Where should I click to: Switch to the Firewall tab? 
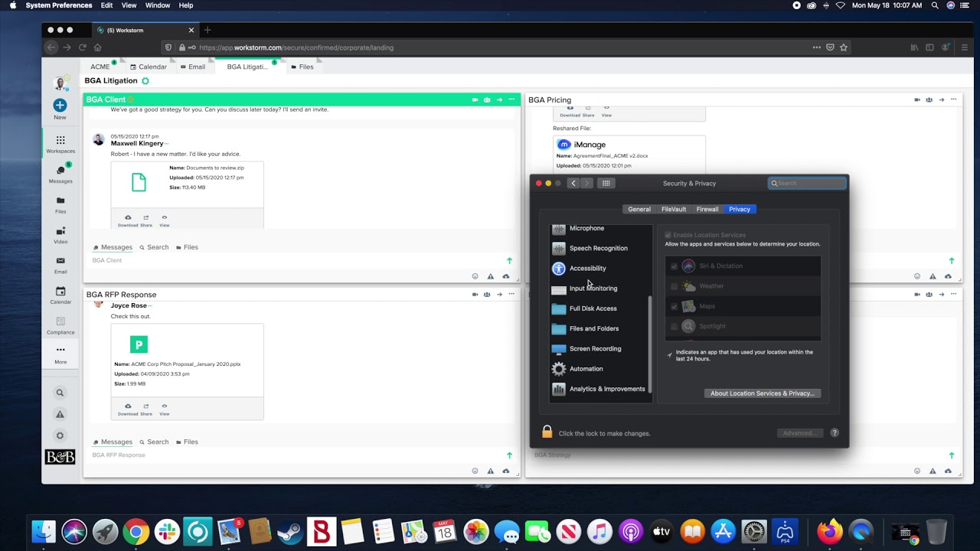coord(707,209)
